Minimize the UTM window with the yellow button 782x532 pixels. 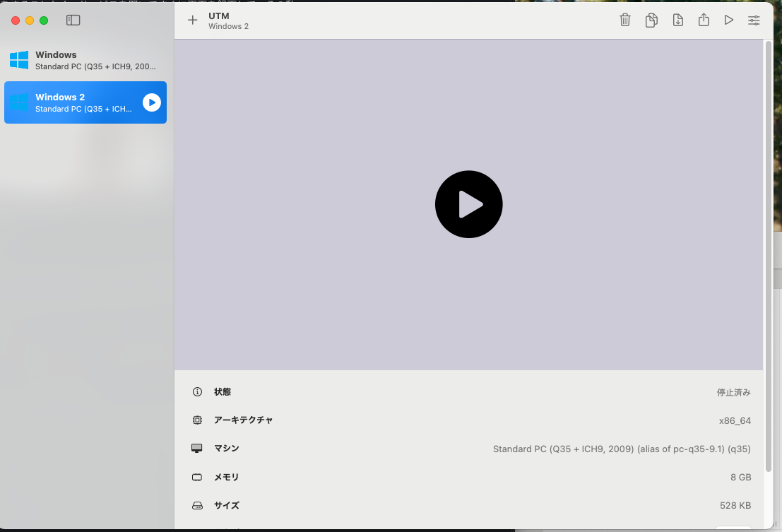(30, 20)
